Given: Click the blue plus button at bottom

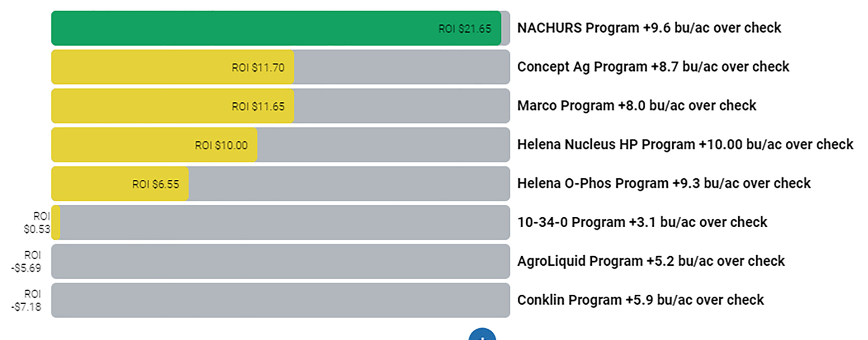Looking at the screenshot, I should (482, 334).
